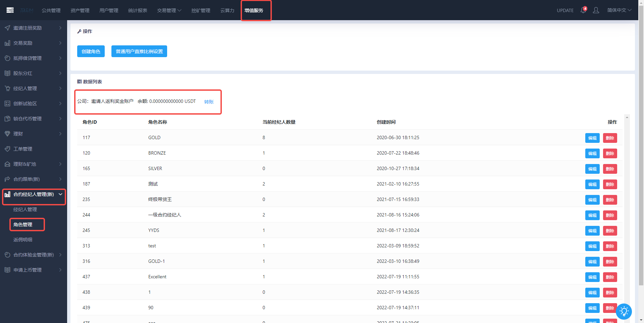
Task: Open the 简体中文 language dropdown
Action: (619, 10)
